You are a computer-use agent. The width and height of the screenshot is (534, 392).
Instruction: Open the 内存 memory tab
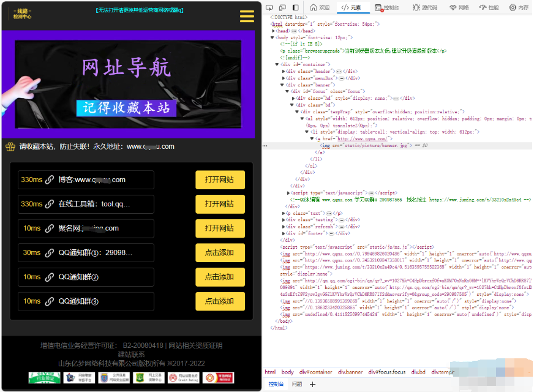click(519, 7)
